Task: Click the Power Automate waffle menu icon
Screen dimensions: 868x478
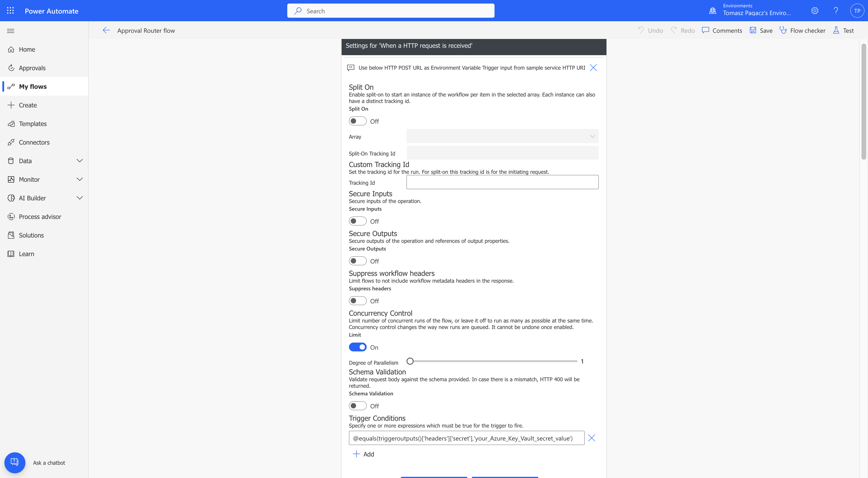Action: pyautogui.click(x=10, y=11)
